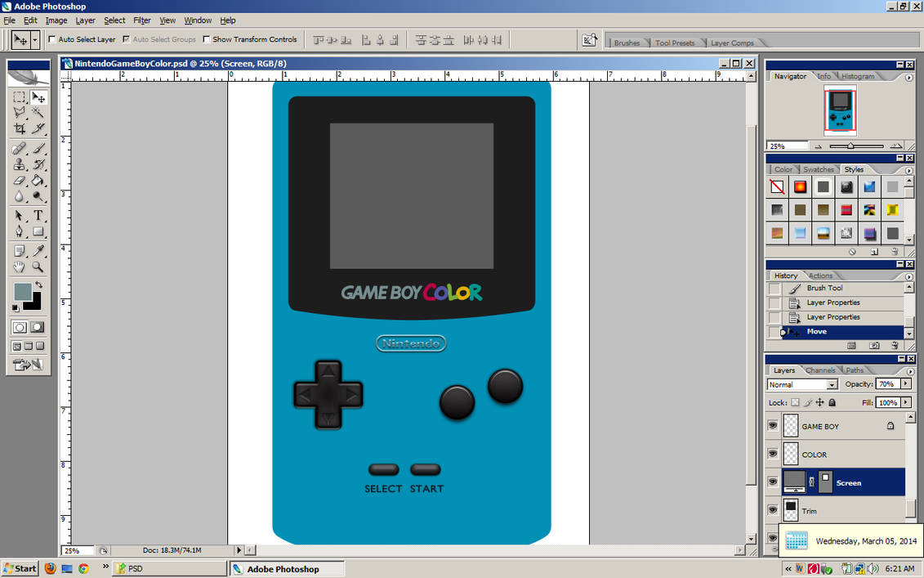Open Layers panel options menu

(909, 371)
